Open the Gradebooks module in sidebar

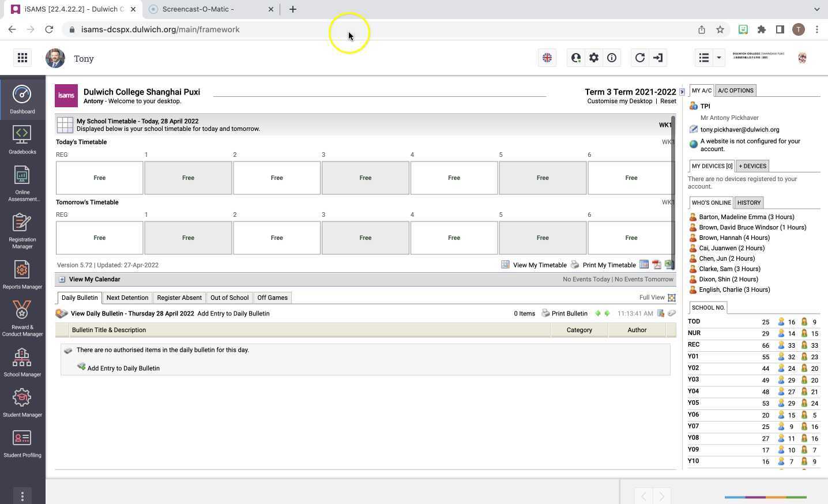22,140
